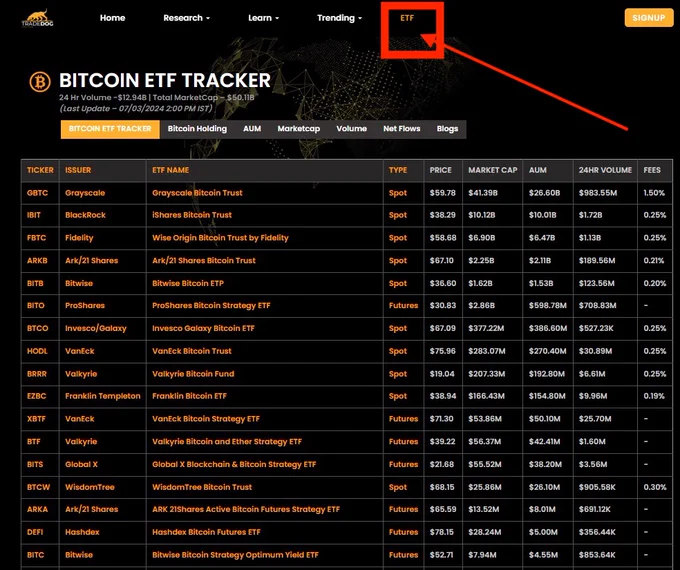
Task: Click the SIGNUP button
Action: pos(649,18)
